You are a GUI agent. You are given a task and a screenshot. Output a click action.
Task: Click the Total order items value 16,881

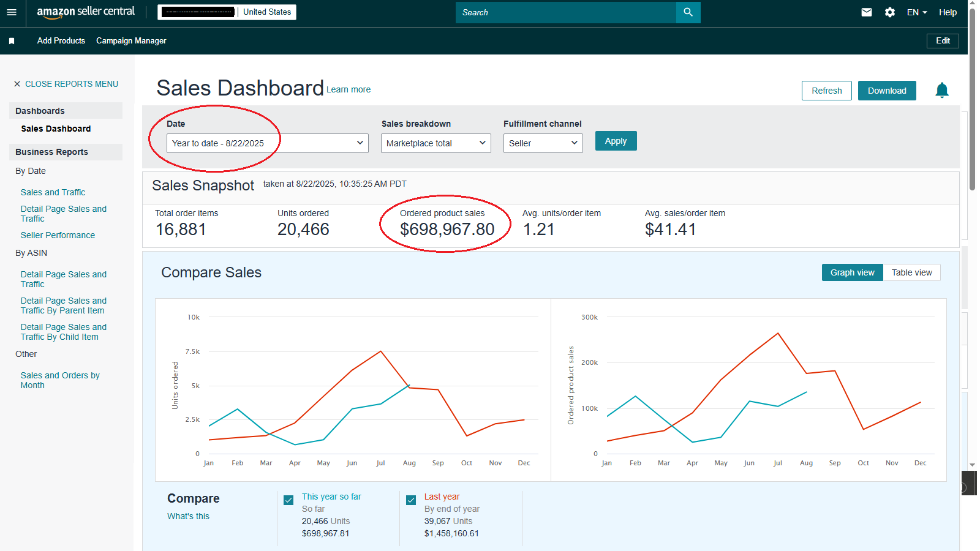click(181, 230)
